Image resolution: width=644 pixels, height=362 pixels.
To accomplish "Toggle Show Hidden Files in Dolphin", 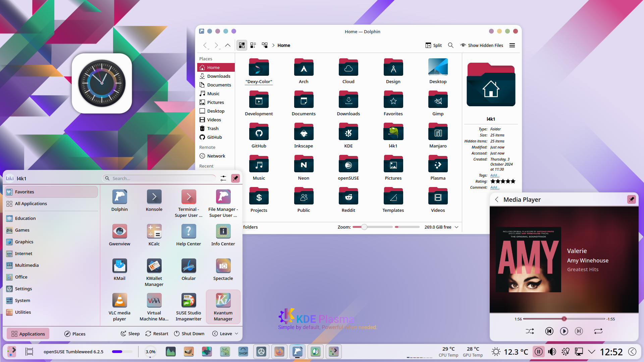I will coord(482,45).
